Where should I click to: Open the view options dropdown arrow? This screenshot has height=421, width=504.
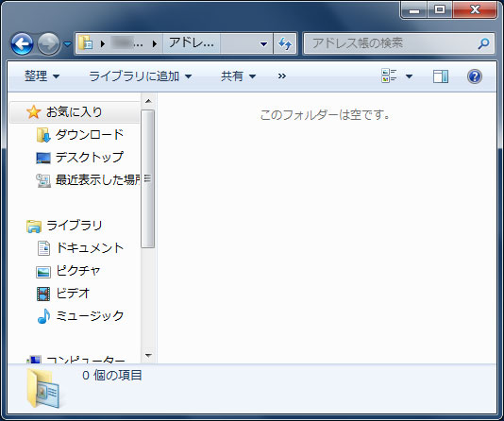point(409,76)
